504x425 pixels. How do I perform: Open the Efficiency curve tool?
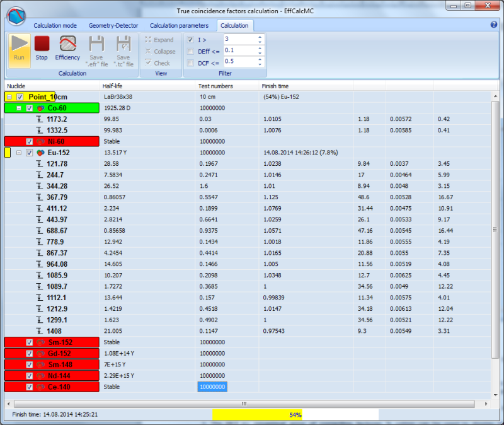[67, 47]
